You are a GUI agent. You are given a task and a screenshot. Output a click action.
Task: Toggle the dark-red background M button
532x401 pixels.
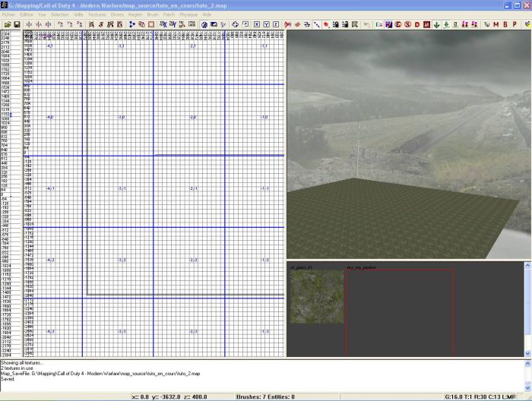pos(427,24)
